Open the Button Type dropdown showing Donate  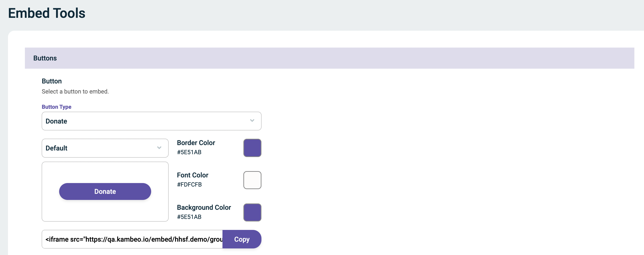pos(152,121)
